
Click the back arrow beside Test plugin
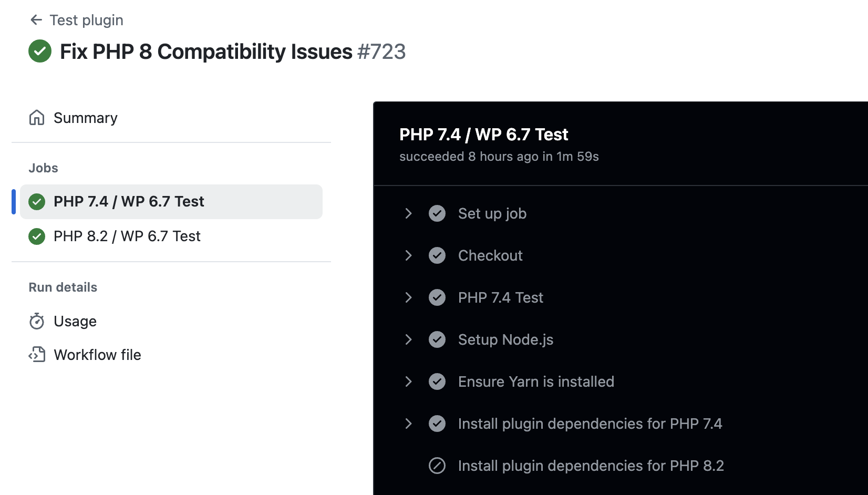36,20
